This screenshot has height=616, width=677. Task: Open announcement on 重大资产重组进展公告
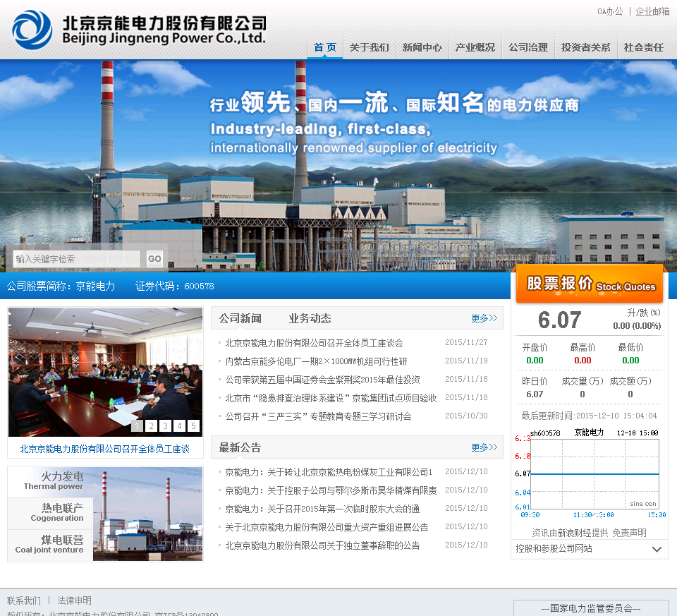point(327,527)
